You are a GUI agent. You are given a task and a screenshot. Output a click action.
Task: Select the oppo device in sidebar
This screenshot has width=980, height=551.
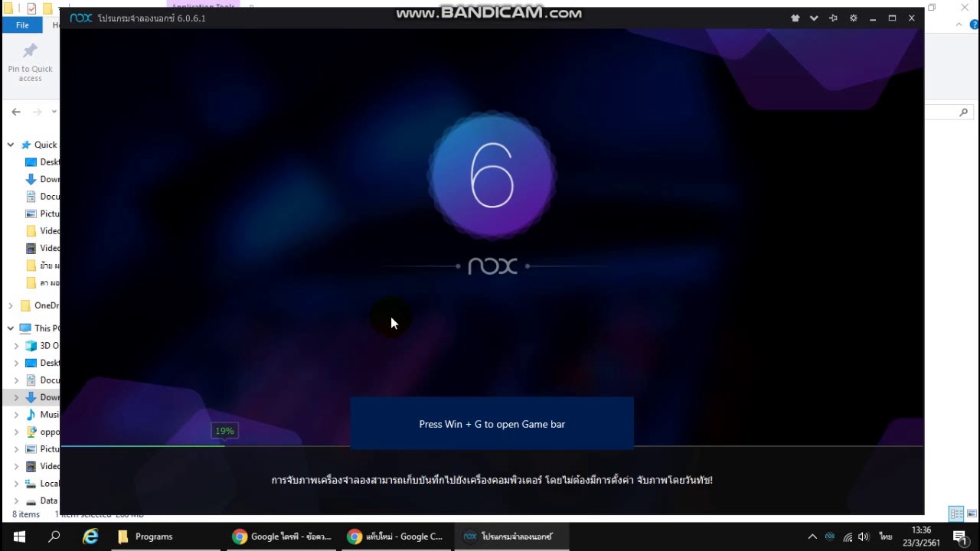coord(42,432)
